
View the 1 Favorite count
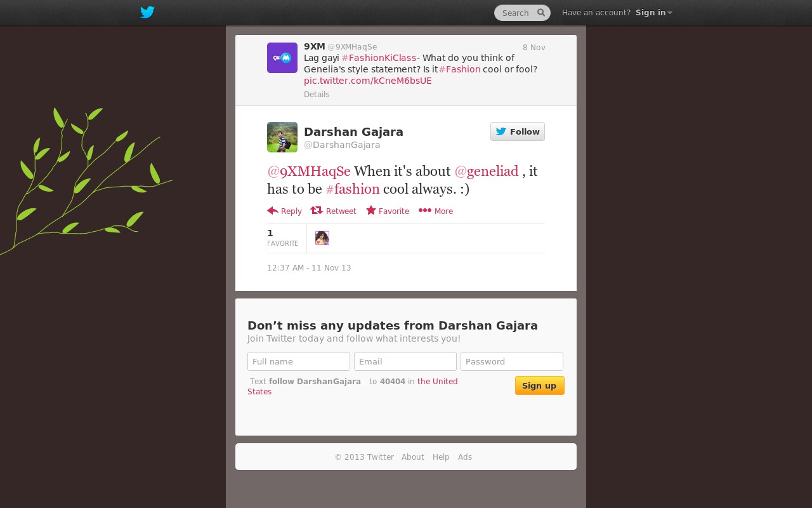[x=283, y=238]
